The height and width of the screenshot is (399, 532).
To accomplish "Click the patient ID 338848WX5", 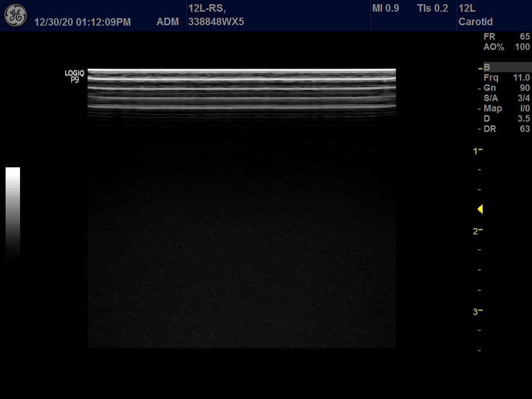I will 216,22.
